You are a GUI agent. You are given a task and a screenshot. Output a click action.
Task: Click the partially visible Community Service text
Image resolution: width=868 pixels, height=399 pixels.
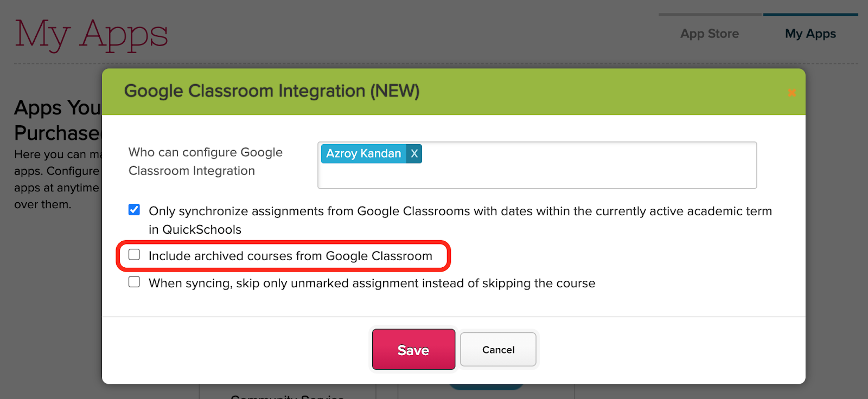[x=287, y=396]
